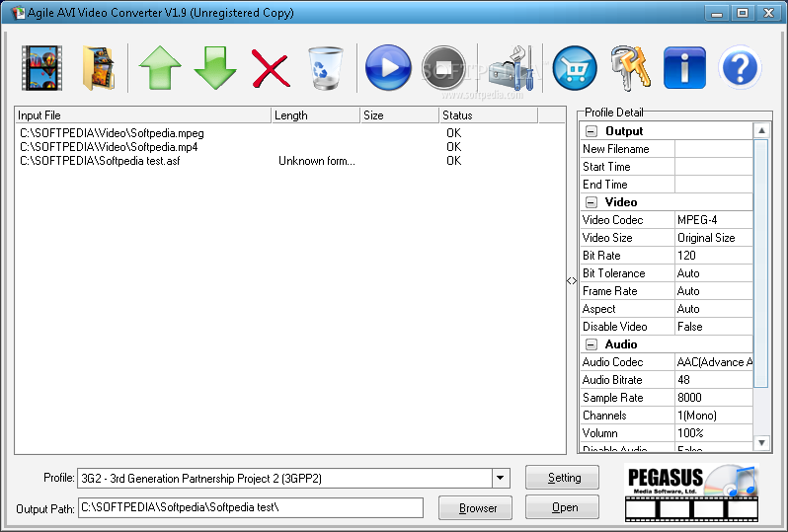Image resolution: width=788 pixels, height=532 pixels.
Task: Click the Setting button
Action: (x=562, y=478)
